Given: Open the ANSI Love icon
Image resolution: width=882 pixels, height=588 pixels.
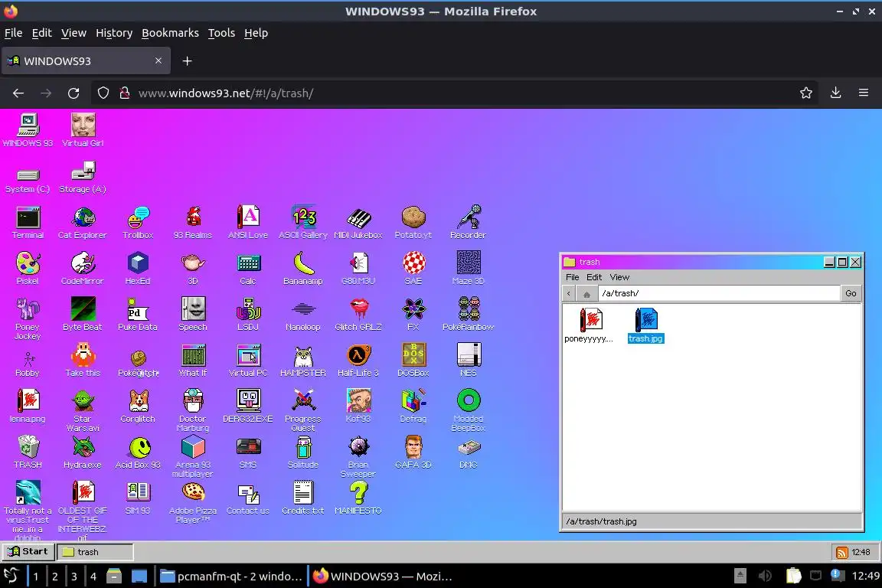Looking at the screenshot, I should 248,223.
